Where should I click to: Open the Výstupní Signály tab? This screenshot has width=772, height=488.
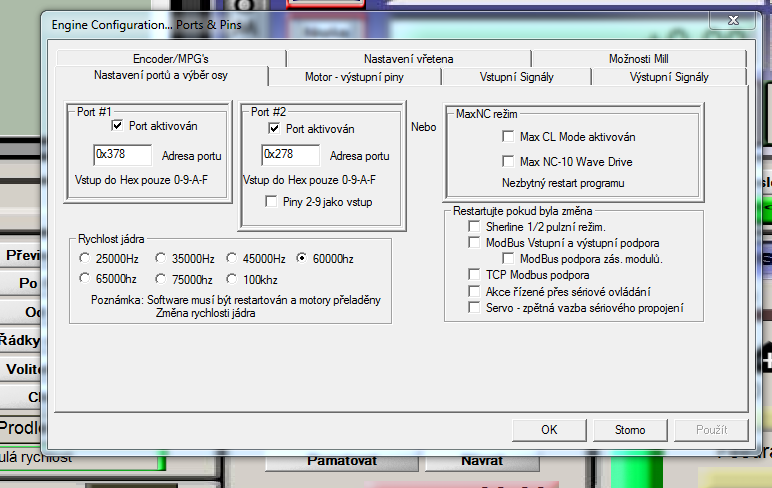click(x=669, y=77)
